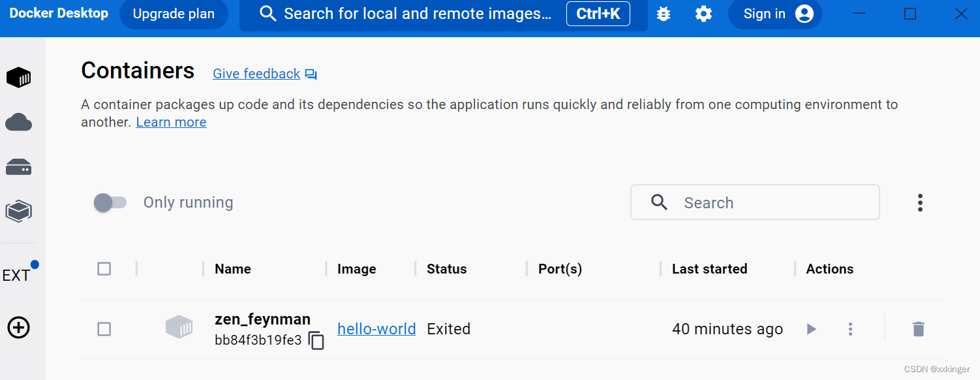Close the Docker Desktop window

point(961,14)
